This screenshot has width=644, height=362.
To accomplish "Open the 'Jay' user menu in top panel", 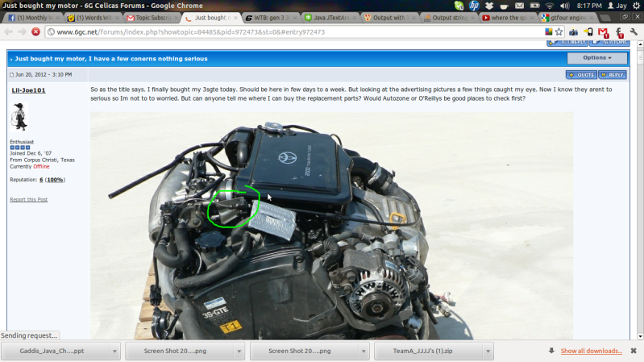I will (617, 6).
